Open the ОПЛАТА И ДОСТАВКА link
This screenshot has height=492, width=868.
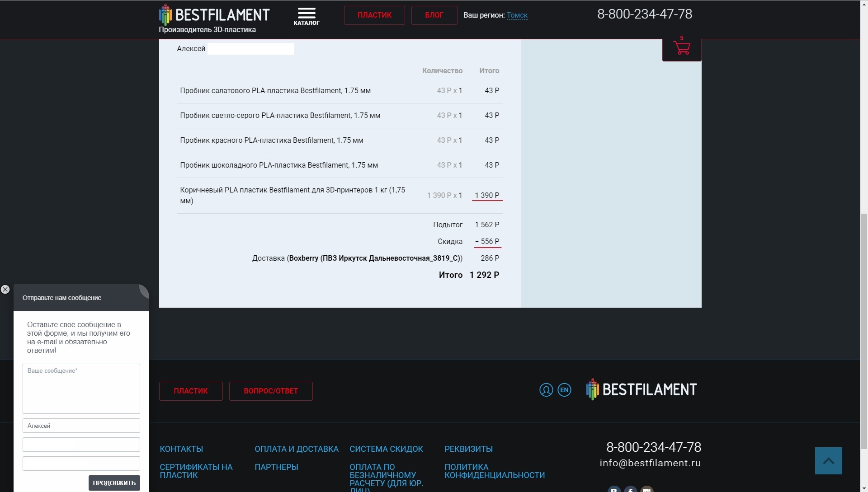(x=296, y=449)
